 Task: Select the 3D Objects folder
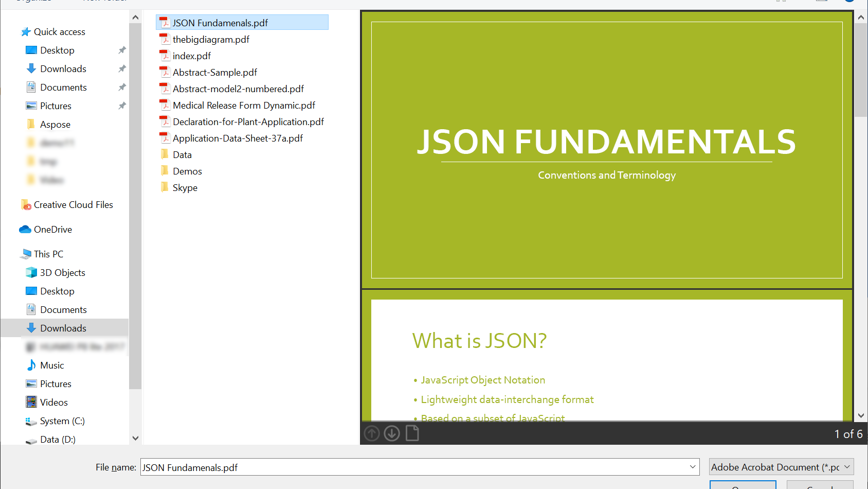coord(62,273)
